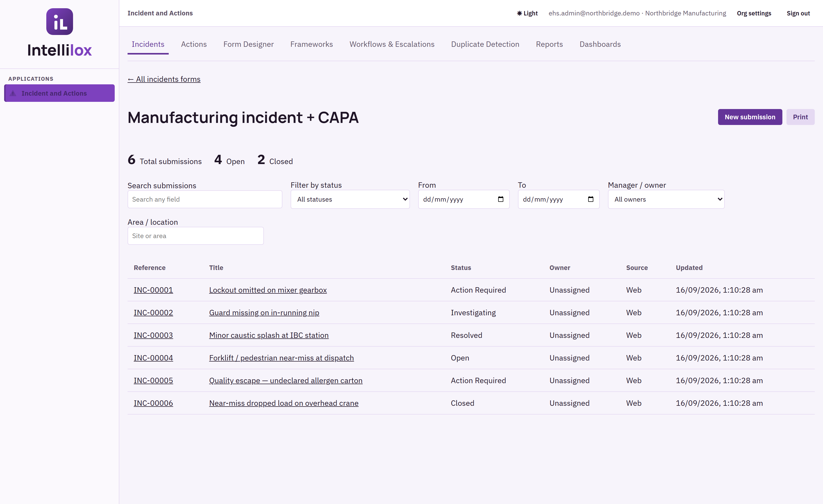The width and height of the screenshot is (823, 504).
Task: Open reference INC-00004
Action: 153,358
